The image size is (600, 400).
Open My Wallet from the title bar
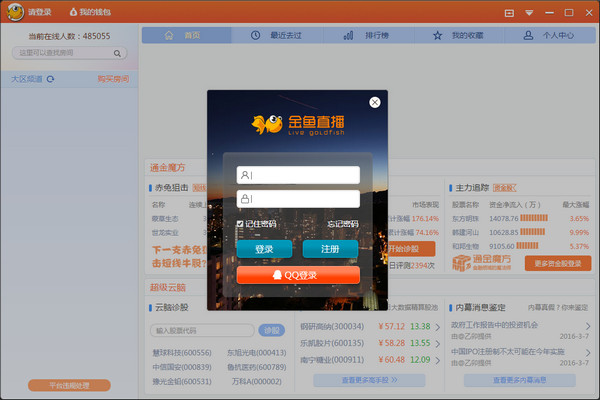pyautogui.click(x=91, y=12)
